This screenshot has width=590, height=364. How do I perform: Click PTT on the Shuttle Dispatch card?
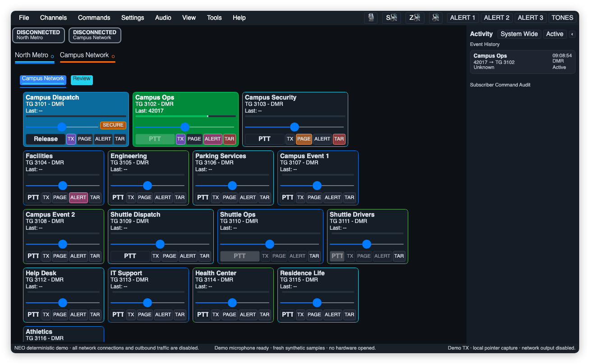point(130,256)
